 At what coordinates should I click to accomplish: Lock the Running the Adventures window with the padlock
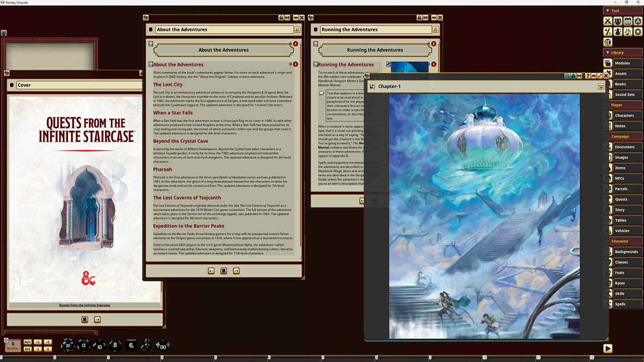tap(419, 17)
